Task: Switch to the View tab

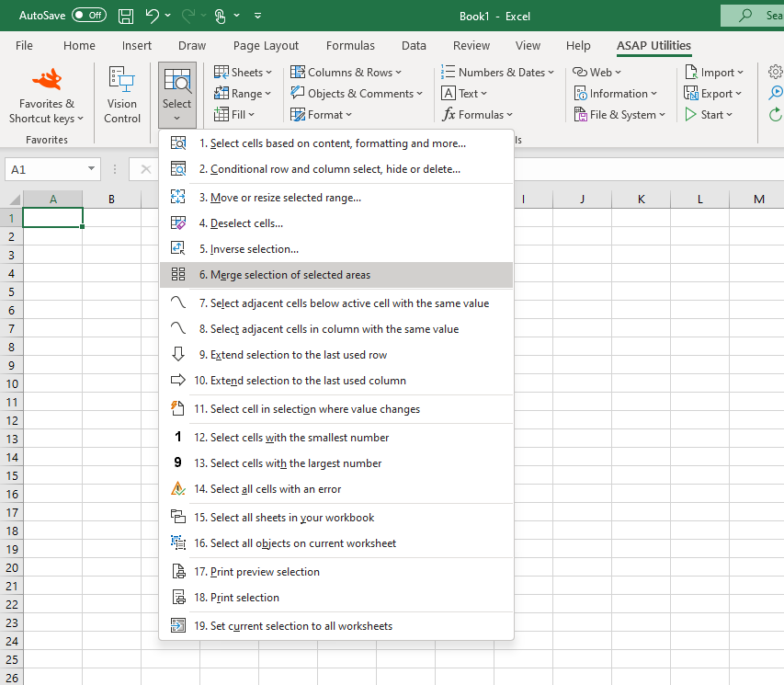Action: (x=528, y=46)
